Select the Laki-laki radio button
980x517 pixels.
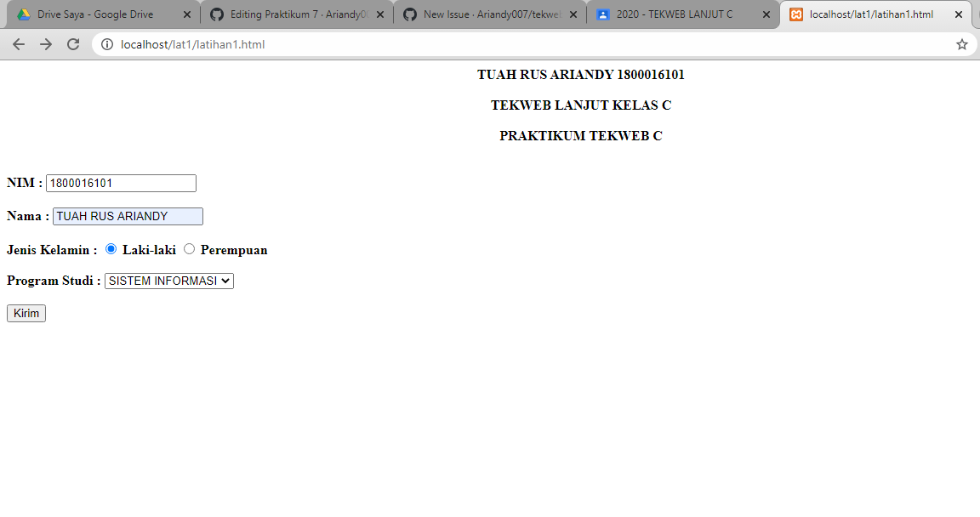point(111,249)
